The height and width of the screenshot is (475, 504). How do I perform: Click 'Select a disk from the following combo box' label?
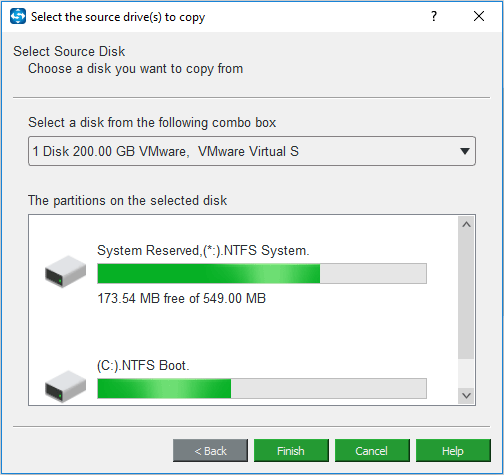tap(152, 122)
